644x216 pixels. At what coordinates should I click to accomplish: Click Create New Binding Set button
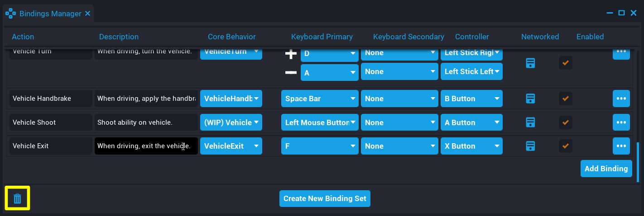pyautogui.click(x=325, y=198)
